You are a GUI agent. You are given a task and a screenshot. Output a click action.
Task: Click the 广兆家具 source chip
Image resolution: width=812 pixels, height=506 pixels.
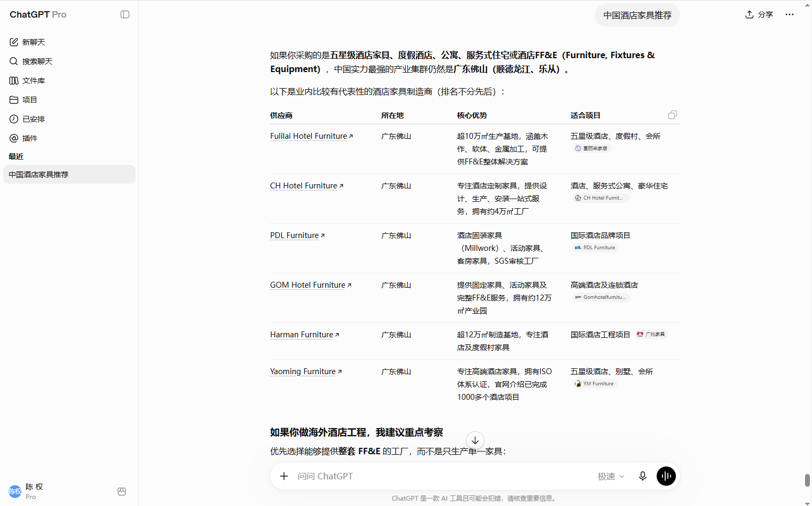coord(651,334)
